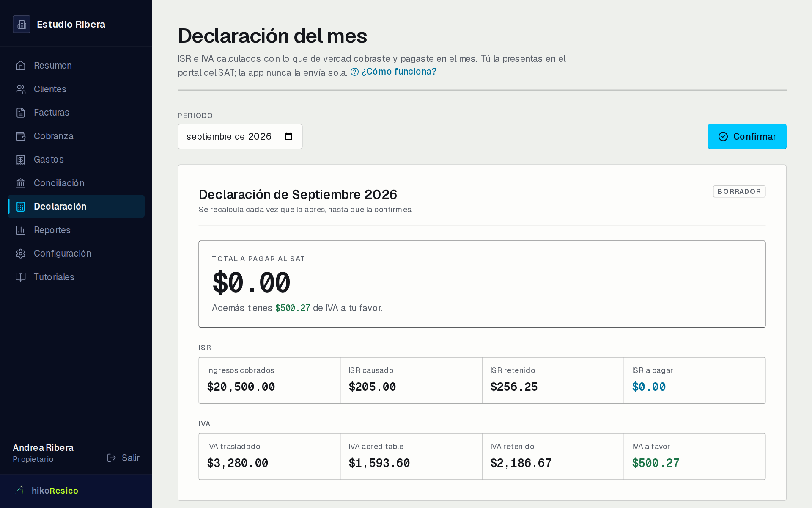Navigate to Cobranza

coord(76,136)
